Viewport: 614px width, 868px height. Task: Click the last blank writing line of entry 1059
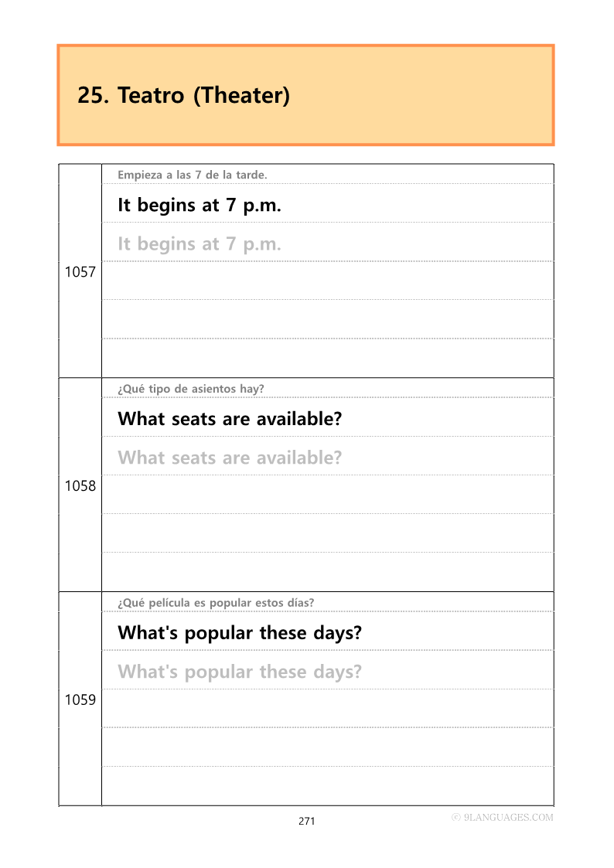(327, 786)
